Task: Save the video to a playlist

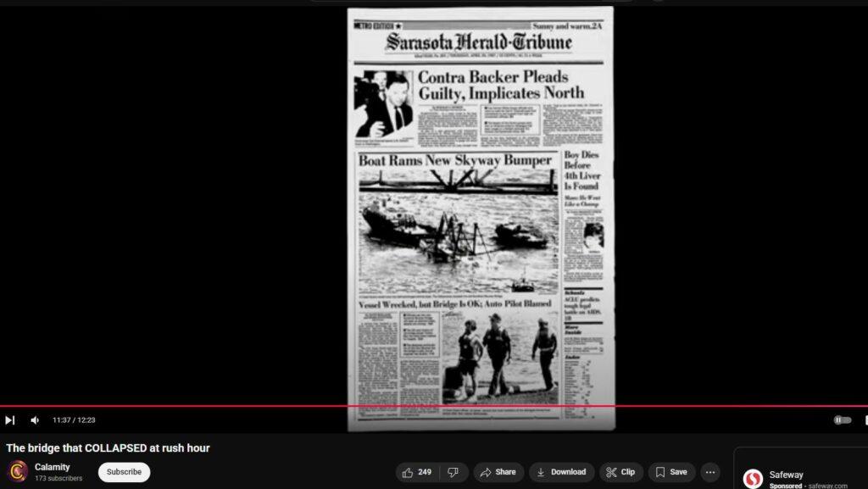Action: click(x=671, y=472)
